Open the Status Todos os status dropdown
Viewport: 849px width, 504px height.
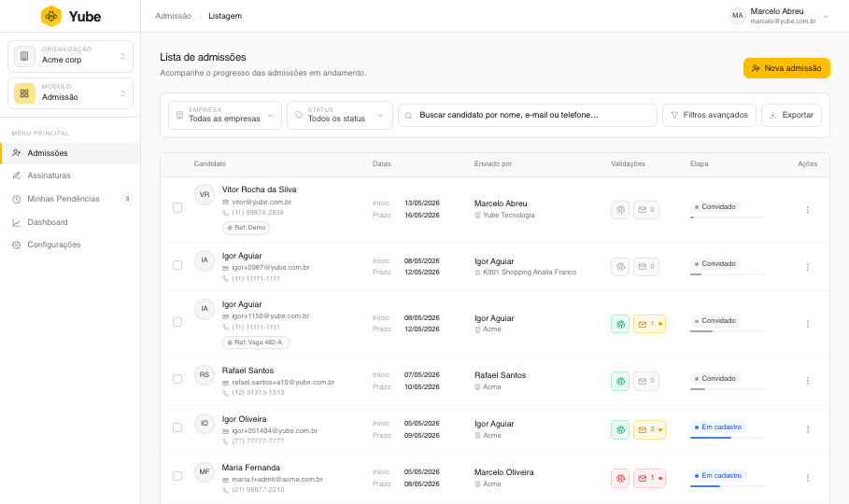click(x=339, y=115)
